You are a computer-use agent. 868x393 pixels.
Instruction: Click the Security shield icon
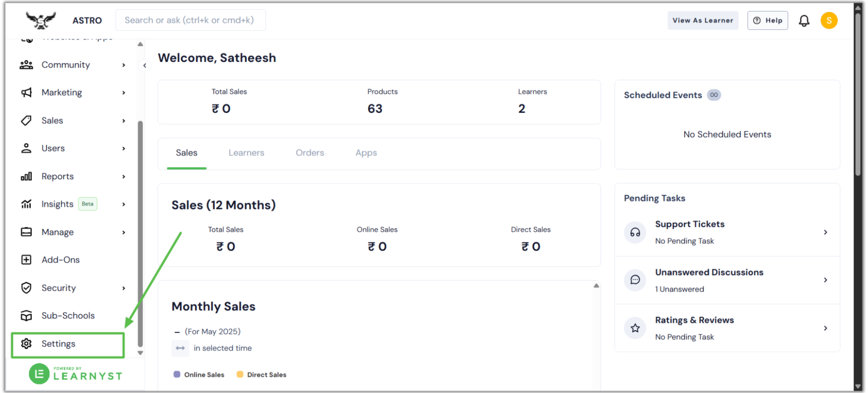(x=26, y=288)
